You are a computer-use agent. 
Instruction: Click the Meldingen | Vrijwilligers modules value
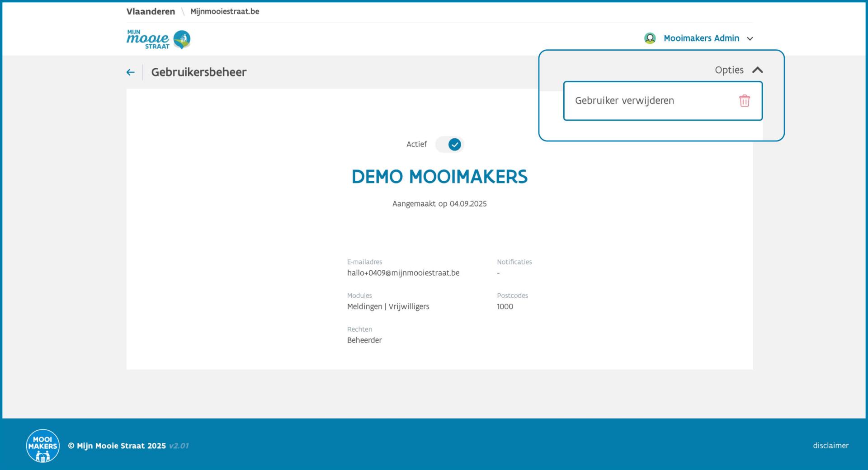click(388, 306)
